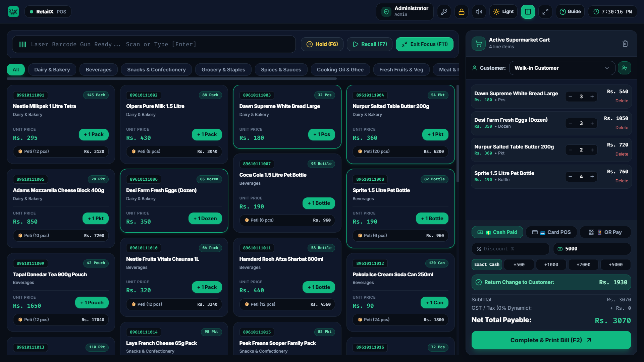Clear cart with the trash icon
644x362 pixels.
point(625,44)
